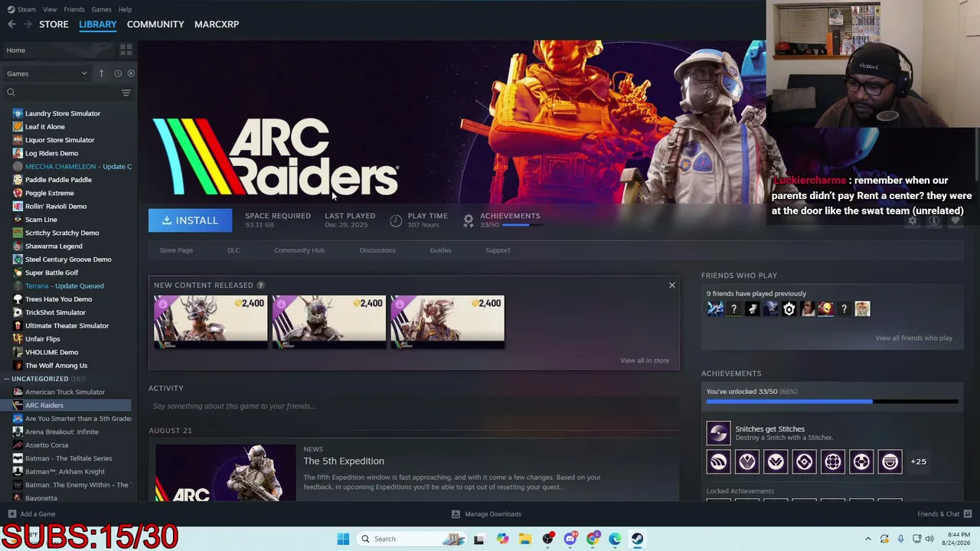Click the sidebar achievements progress bar
This screenshot has width=980, height=551.
832,401
